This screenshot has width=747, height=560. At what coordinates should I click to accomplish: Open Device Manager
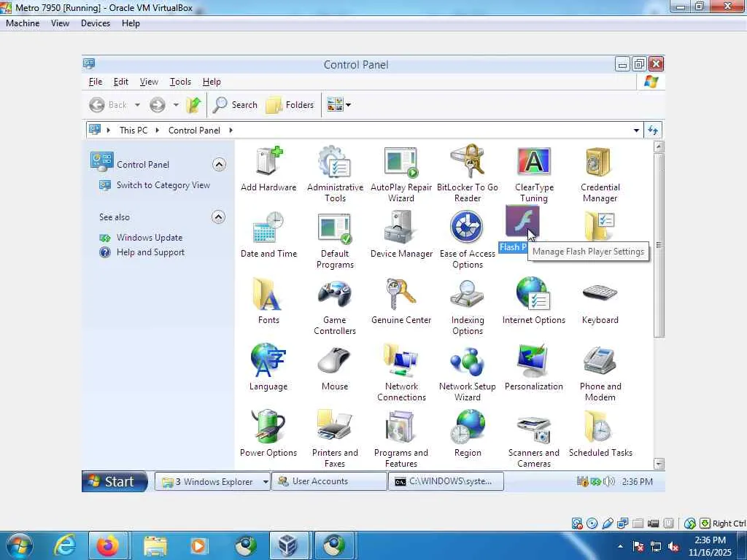(401, 236)
